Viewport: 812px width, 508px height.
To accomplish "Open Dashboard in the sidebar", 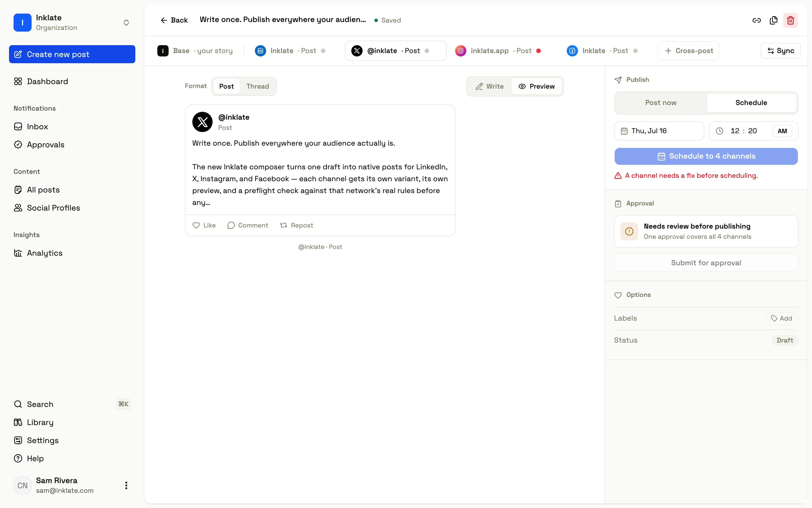I will pos(72,81).
